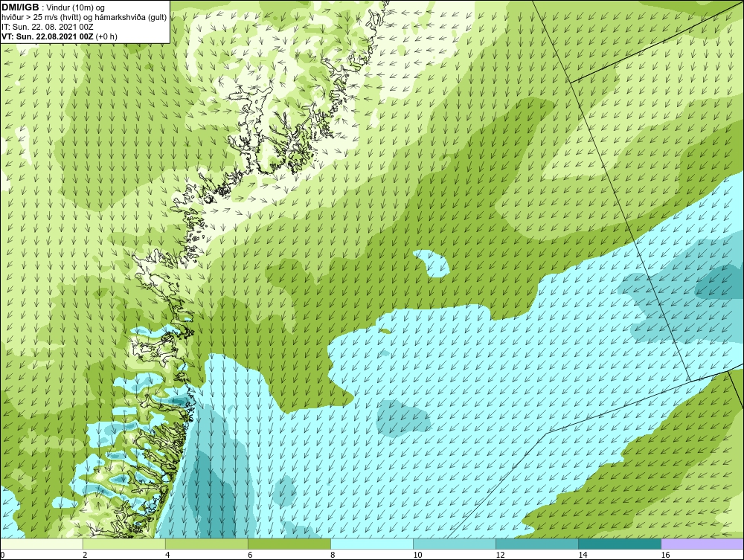Click the 4-6 m/s green legend swatch

pyautogui.click(x=207, y=544)
